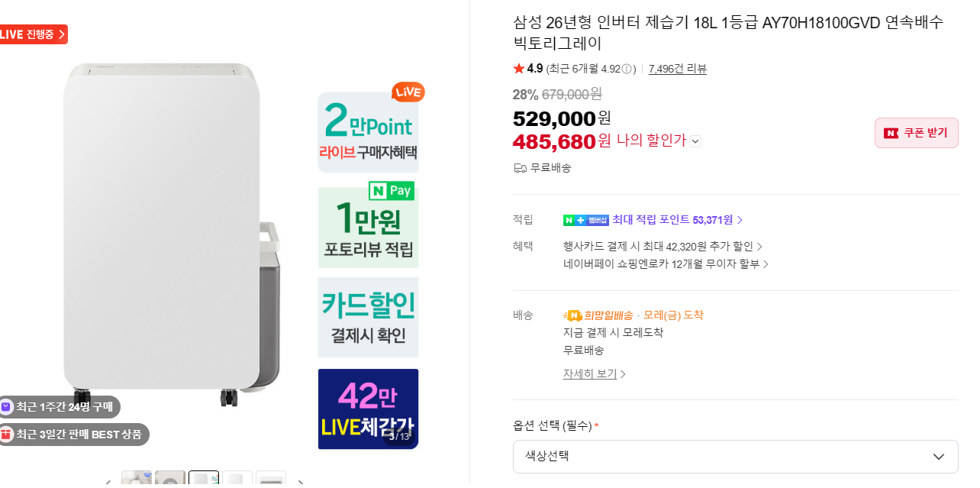Click the free shipping truck icon
This screenshot has height=488, width=980.
pyautogui.click(x=520, y=168)
